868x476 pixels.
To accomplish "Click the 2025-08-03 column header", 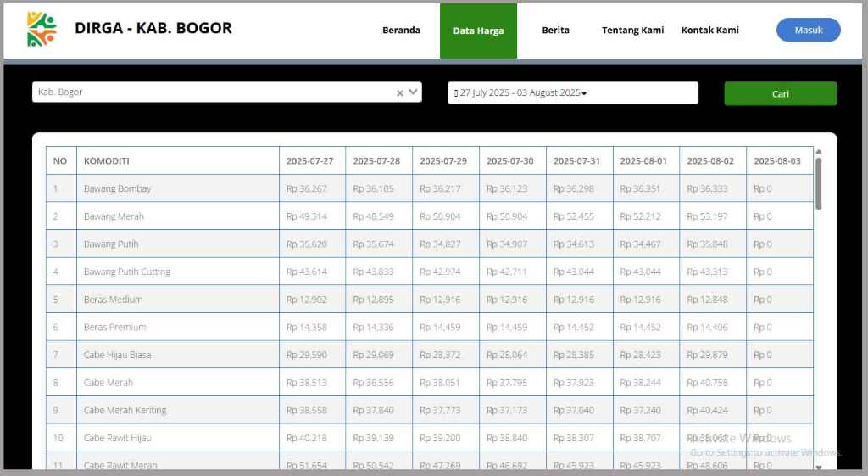I will tap(780, 160).
